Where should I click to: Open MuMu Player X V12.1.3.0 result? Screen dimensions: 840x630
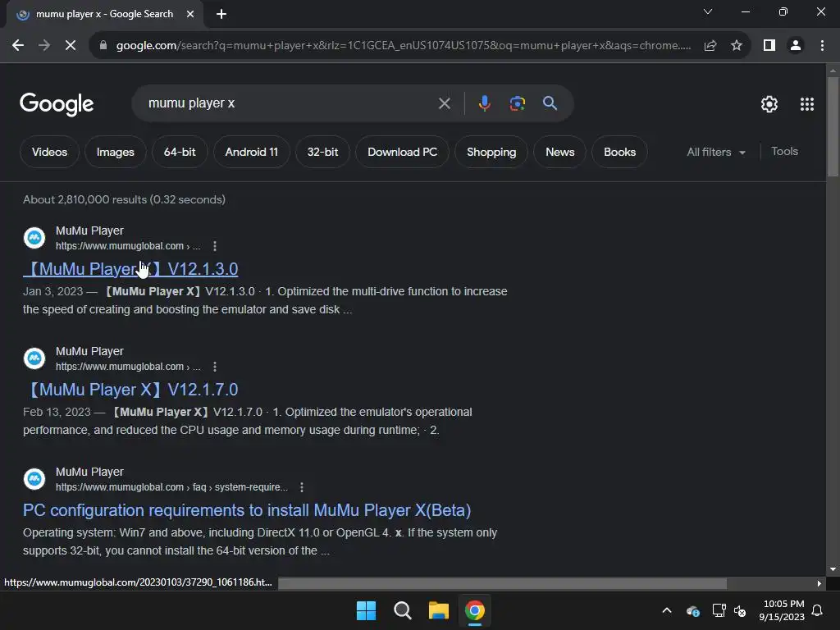(x=130, y=269)
